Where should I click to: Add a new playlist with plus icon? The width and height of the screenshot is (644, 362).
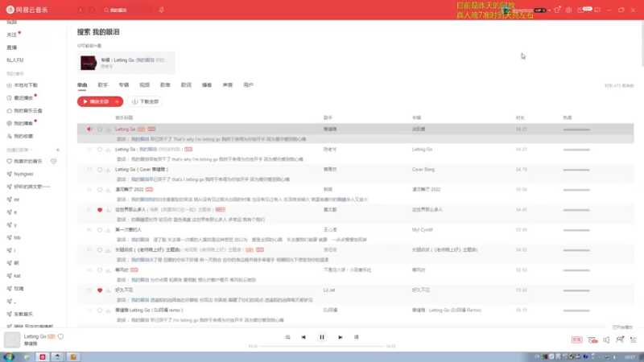coord(57,150)
